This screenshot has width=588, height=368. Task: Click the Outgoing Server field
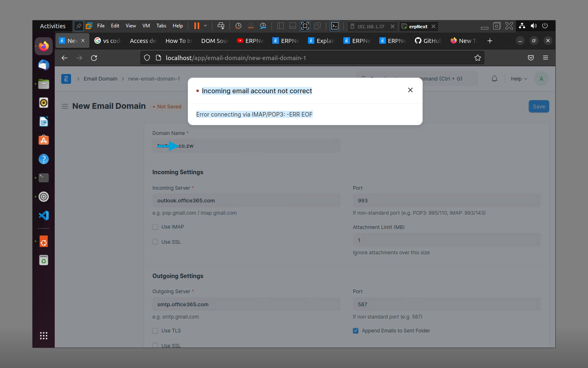pos(246,304)
